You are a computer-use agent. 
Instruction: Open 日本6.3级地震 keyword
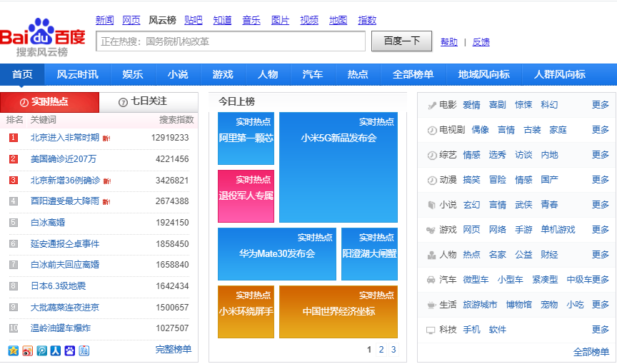pyautogui.click(x=59, y=286)
